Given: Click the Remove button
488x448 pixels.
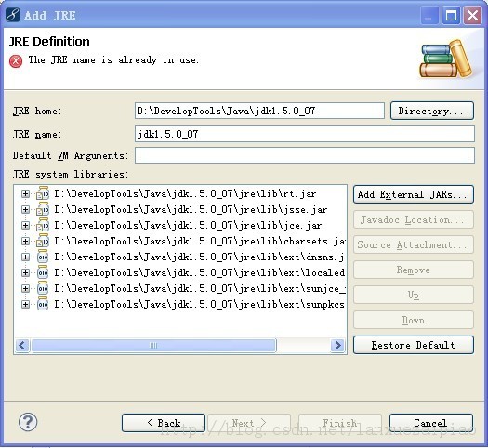Looking at the screenshot, I should (x=414, y=270).
